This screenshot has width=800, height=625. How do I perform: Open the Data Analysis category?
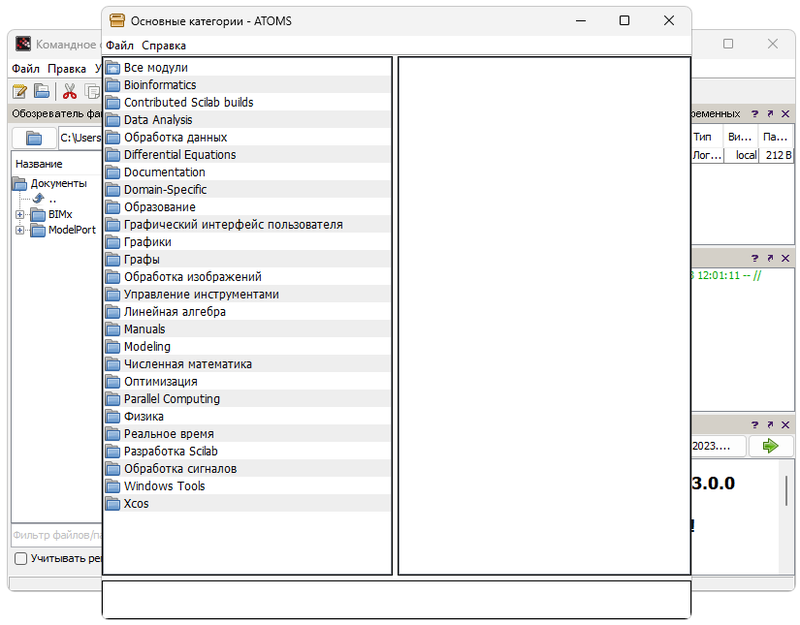[247, 119]
